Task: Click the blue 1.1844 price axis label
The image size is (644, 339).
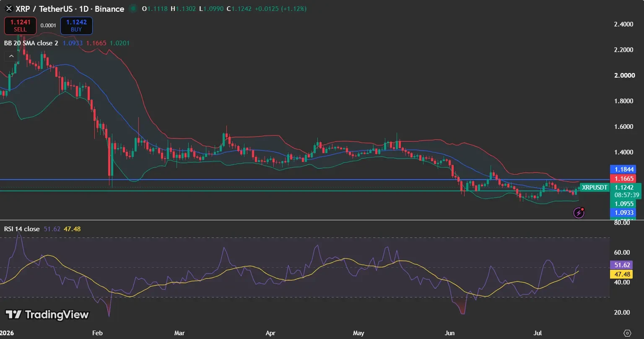Action: (623, 169)
